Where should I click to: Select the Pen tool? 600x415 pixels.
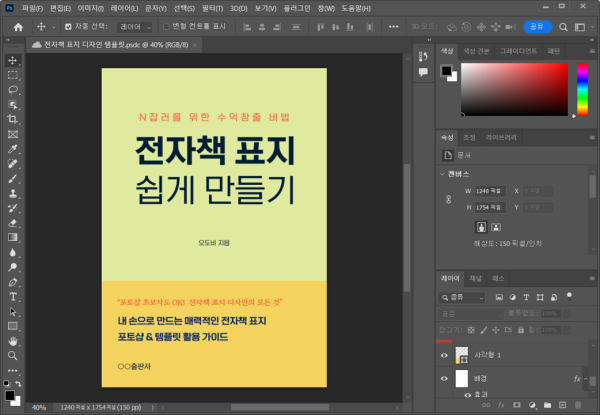(x=13, y=282)
